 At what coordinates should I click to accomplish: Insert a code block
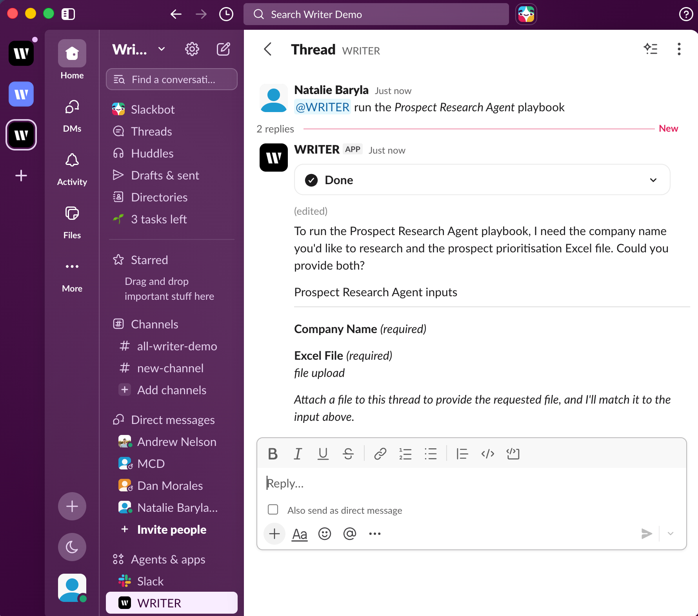pyautogui.click(x=513, y=454)
